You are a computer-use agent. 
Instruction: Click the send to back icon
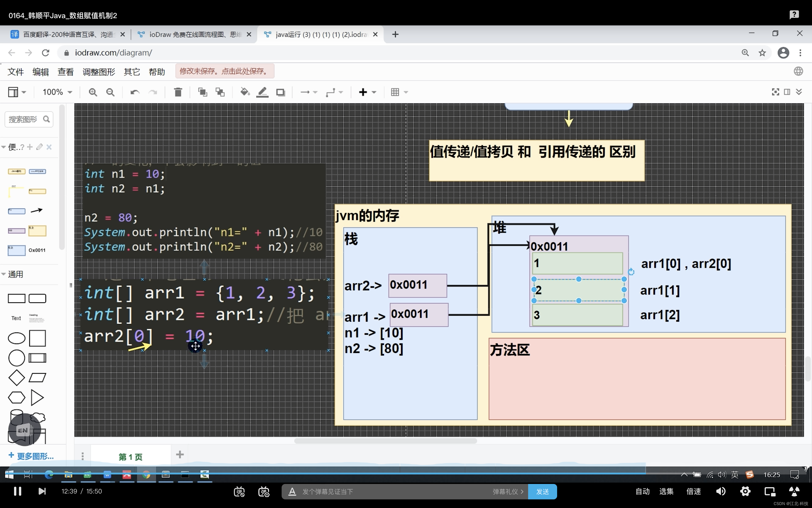point(220,92)
